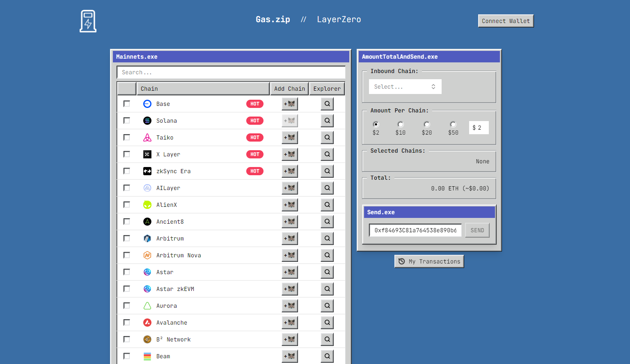Image resolution: width=630 pixels, height=364 pixels.
Task: Check the Astar chain checkbox
Action: [x=127, y=272]
